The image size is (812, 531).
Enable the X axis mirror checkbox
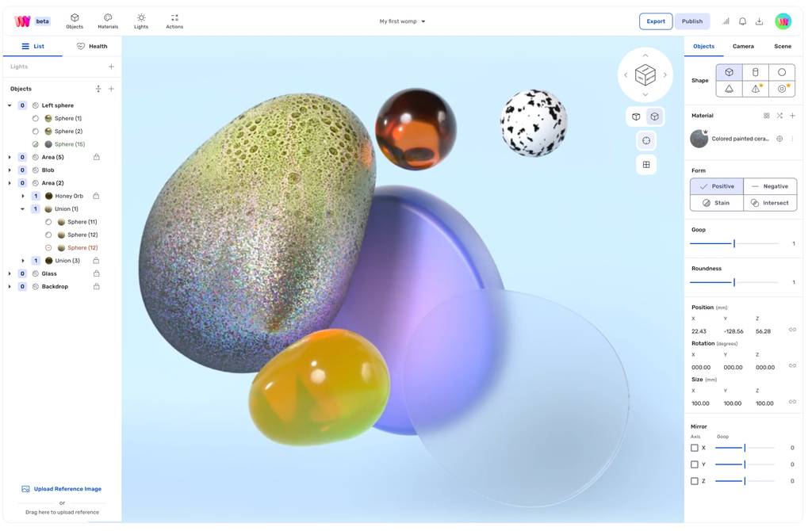(695, 448)
